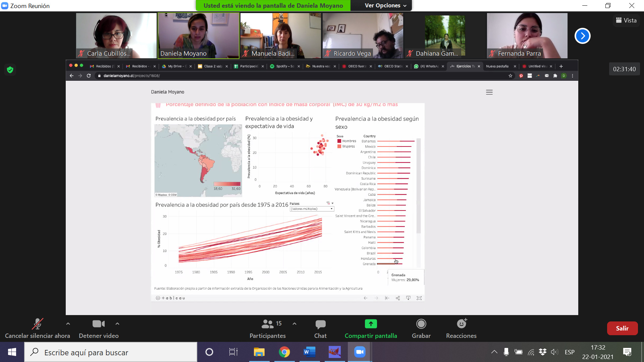Click the Daniela Moyano site title link
Image resolution: width=644 pixels, height=362 pixels.
pyautogui.click(x=167, y=92)
